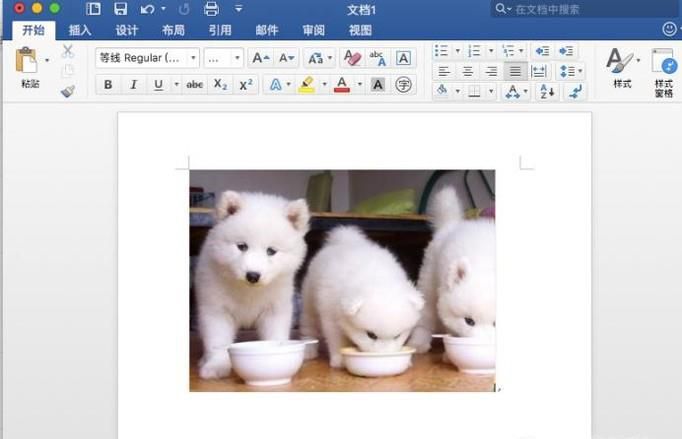Viewport: 682px width, 439px height.
Task: Decrease font size with shrink icon
Action: 287,58
